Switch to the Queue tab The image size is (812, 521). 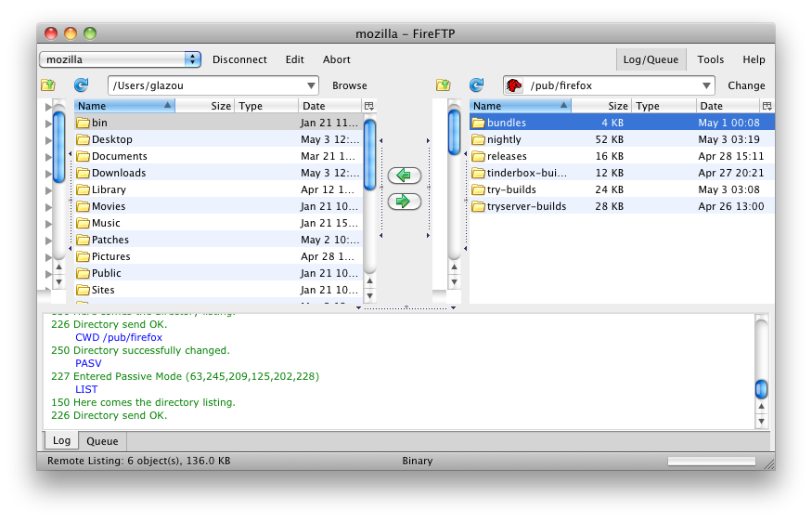102,441
